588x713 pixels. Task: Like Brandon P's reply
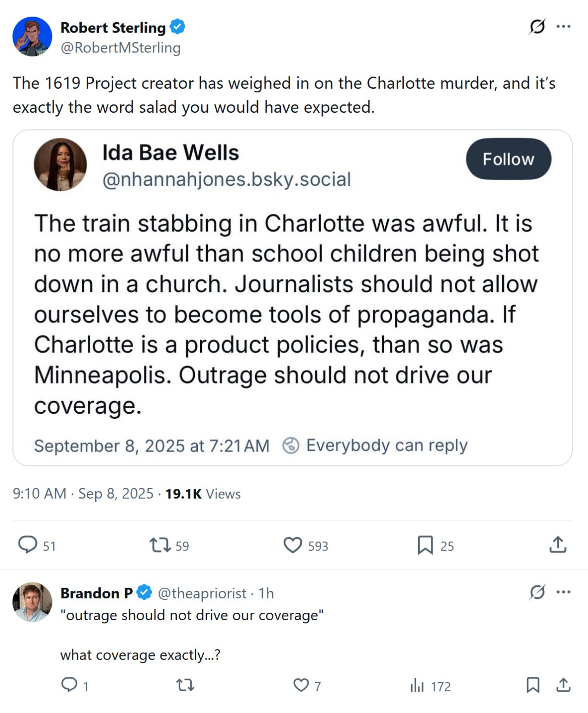(301, 685)
